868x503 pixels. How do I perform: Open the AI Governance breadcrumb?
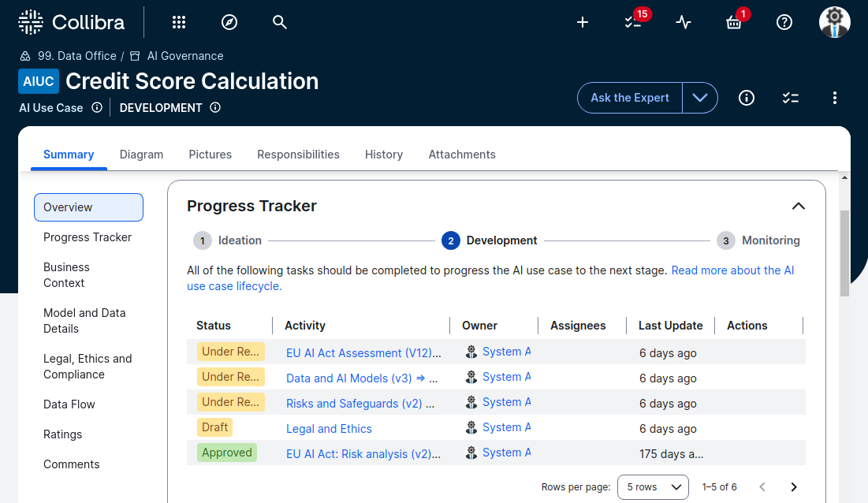[x=185, y=56]
